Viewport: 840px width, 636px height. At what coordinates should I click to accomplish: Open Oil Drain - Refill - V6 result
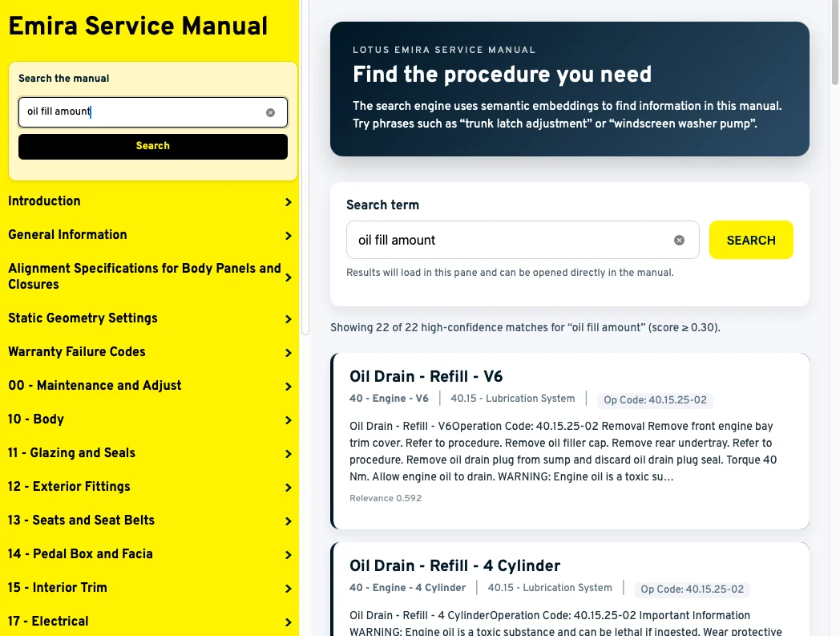[x=426, y=376]
